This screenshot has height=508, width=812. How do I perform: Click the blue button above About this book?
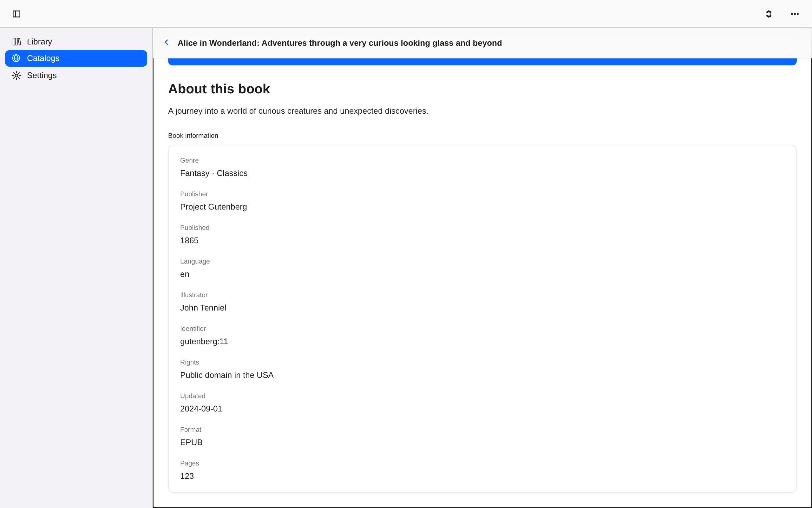[x=482, y=62]
